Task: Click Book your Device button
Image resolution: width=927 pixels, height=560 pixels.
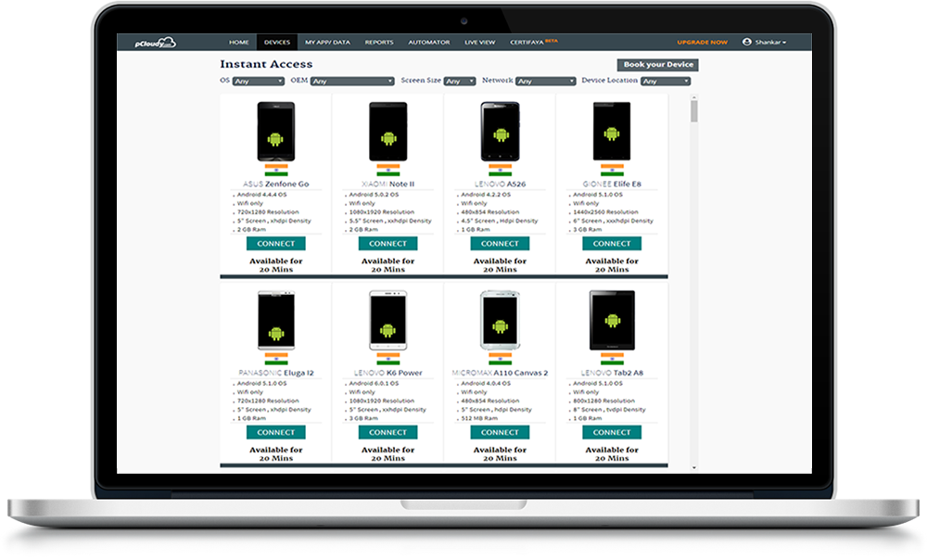Action: [658, 65]
